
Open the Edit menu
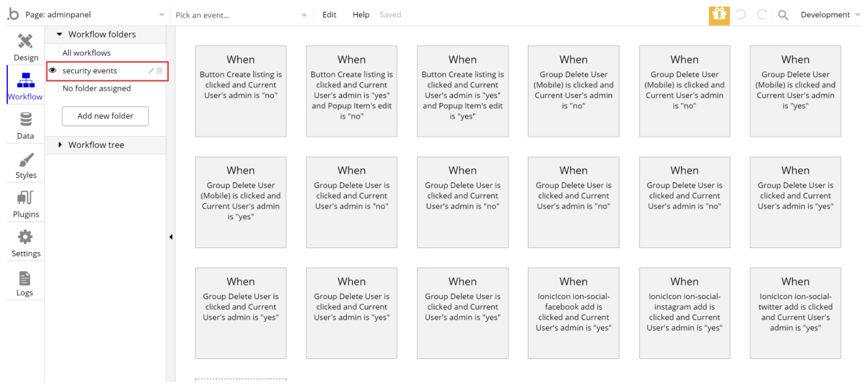[329, 15]
